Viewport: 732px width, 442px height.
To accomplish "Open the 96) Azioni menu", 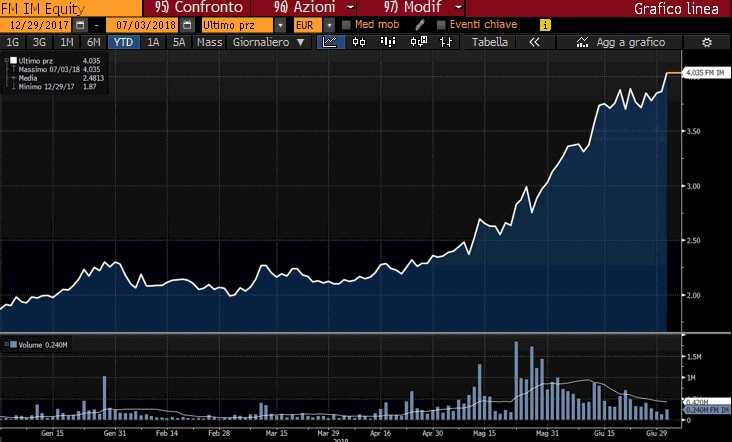I will pos(304,7).
